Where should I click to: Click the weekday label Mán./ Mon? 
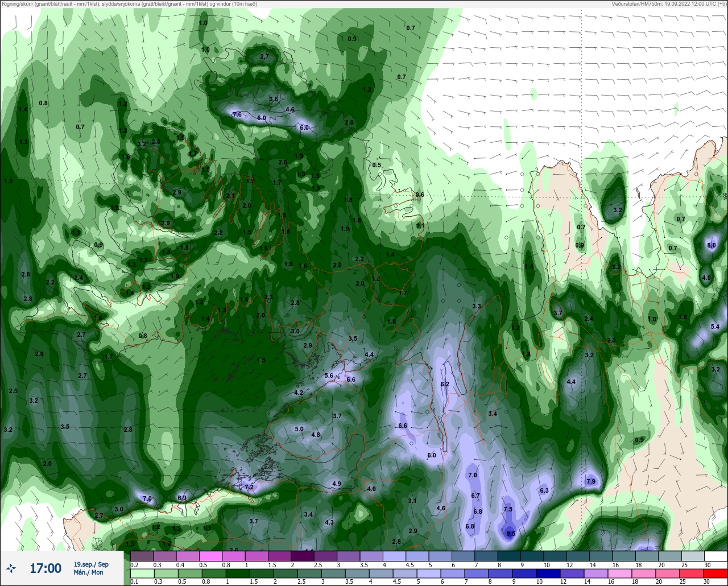click(89, 573)
